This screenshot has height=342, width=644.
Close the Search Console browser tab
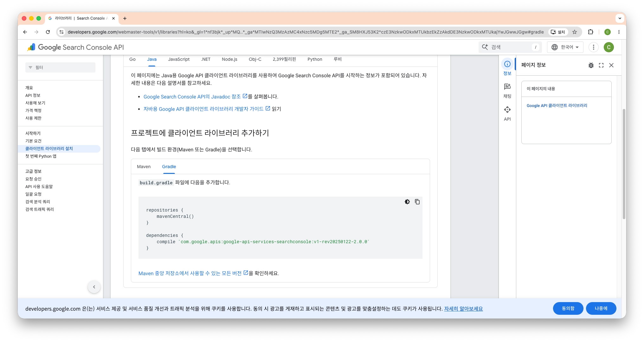(113, 18)
